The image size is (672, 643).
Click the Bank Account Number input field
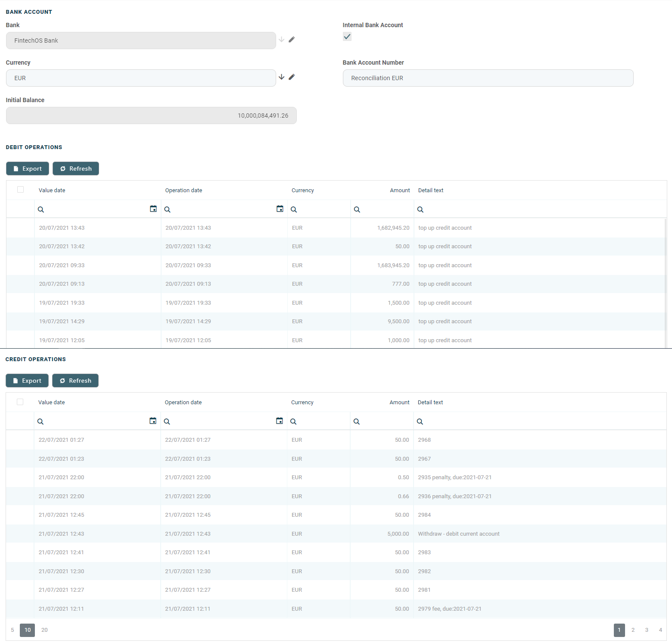(488, 78)
